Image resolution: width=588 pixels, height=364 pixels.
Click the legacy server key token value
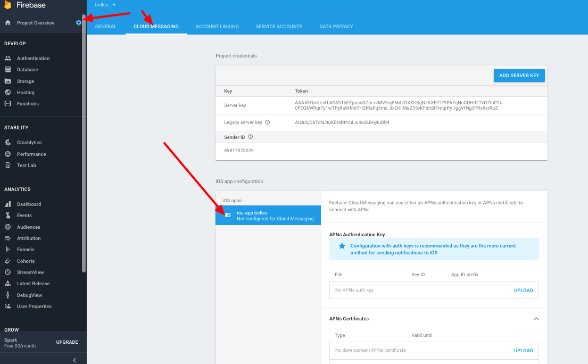click(342, 122)
